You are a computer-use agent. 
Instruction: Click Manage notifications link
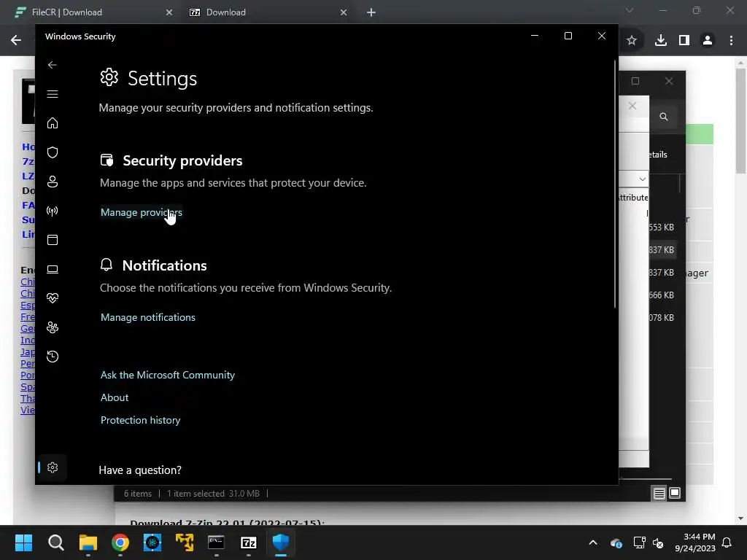[x=147, y=317]
